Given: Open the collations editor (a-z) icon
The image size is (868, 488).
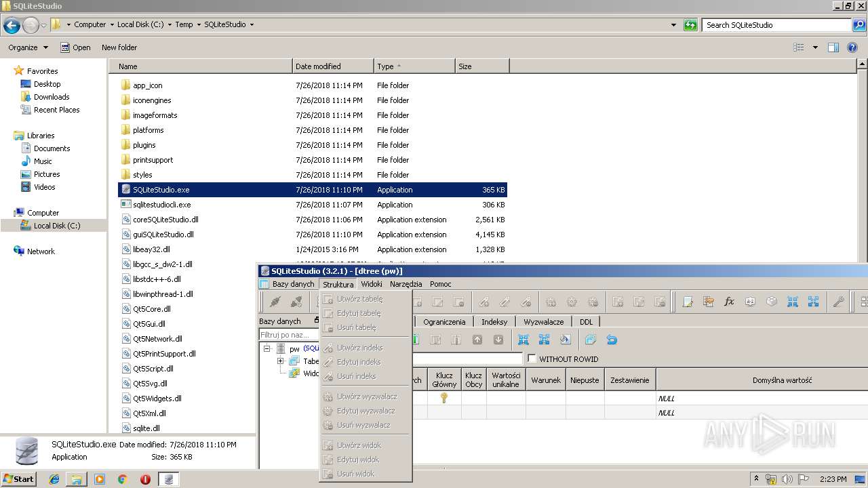Looking at the screenshot, I should (x=750, y=302).
